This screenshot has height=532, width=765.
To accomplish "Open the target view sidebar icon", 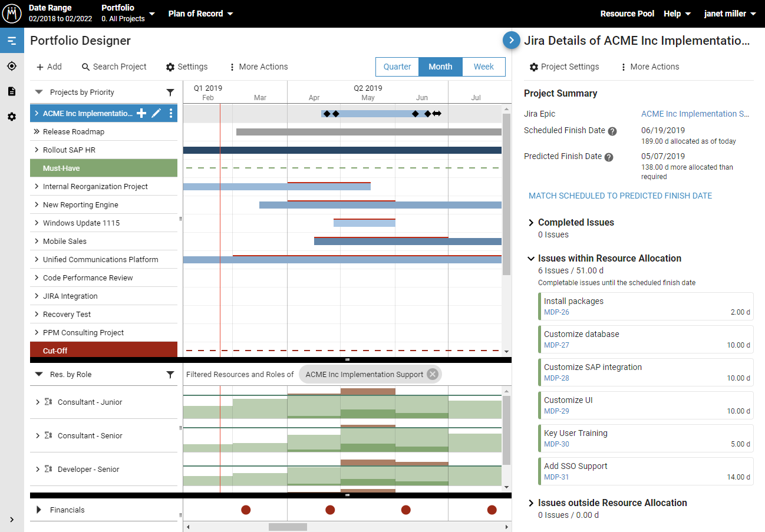I will 12,66.
